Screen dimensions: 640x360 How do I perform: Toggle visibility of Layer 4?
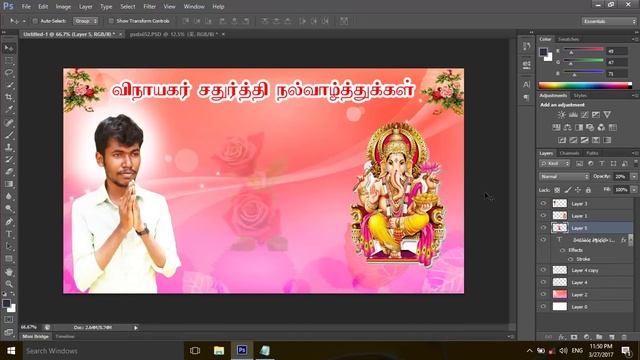point(543,282)
